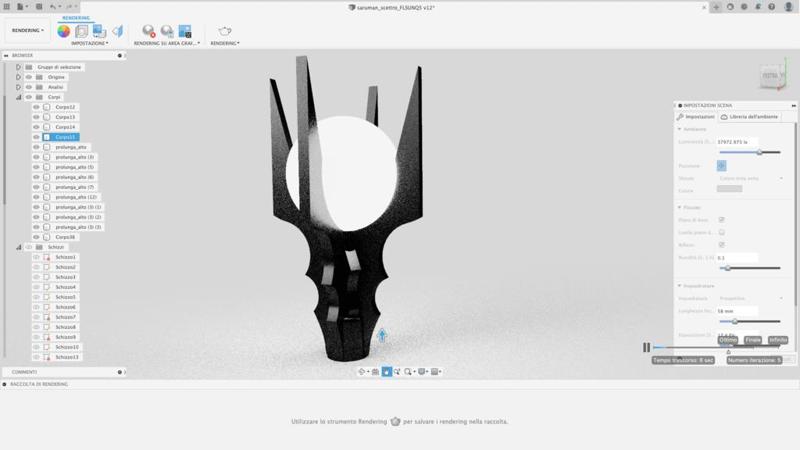Open the Help question mark icon
The width and height of the screenshot is (800, 450).
tap(772, 7)
